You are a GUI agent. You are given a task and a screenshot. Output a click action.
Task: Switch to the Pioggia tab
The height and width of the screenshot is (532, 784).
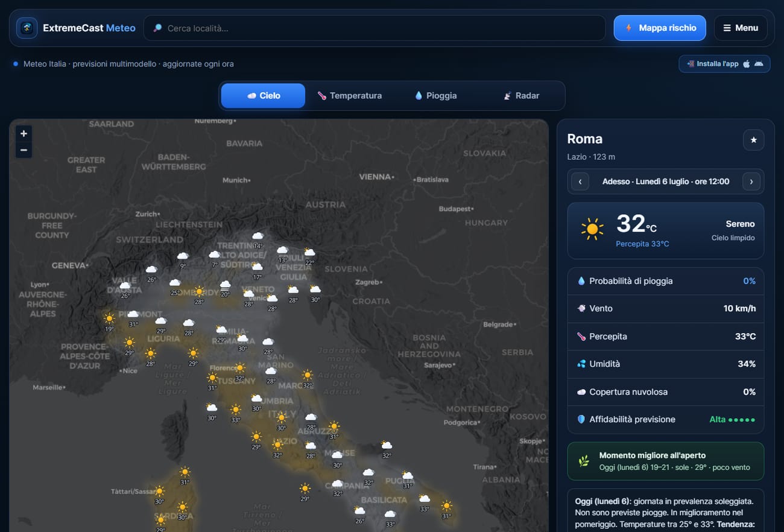[435, 95]
